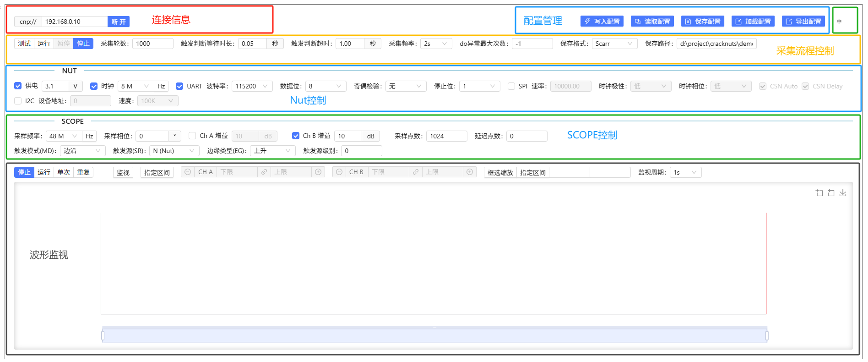Click the link icon in CH A range
Viewport: 868px width, 362px height.
tap(264, 172)
